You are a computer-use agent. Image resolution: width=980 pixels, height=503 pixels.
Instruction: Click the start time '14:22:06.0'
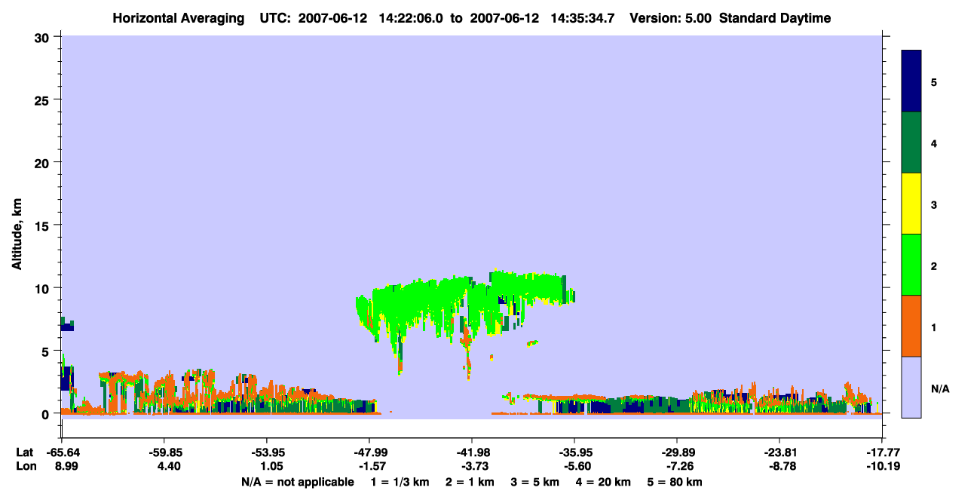pyautogui.click(x=412, y=18)
